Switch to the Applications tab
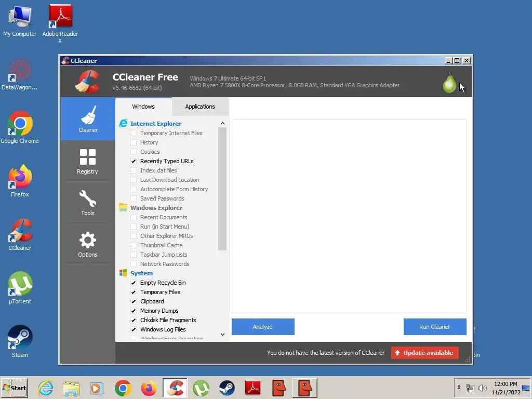The width and height of the screenshot is (532, 399). (x=200, y=107)
